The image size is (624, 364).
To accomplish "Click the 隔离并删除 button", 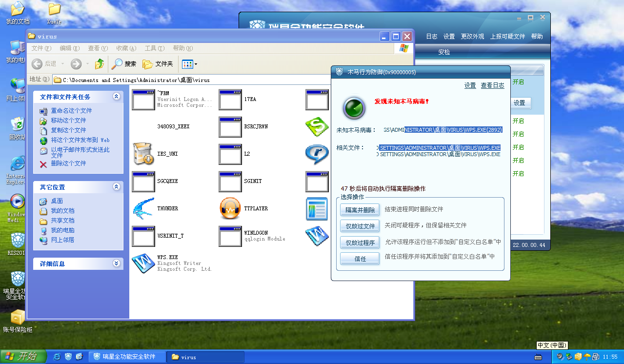I will (360, 210).
